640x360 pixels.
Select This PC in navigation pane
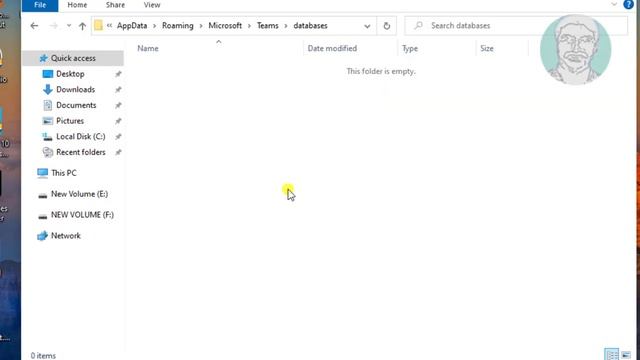pos(64,173)
